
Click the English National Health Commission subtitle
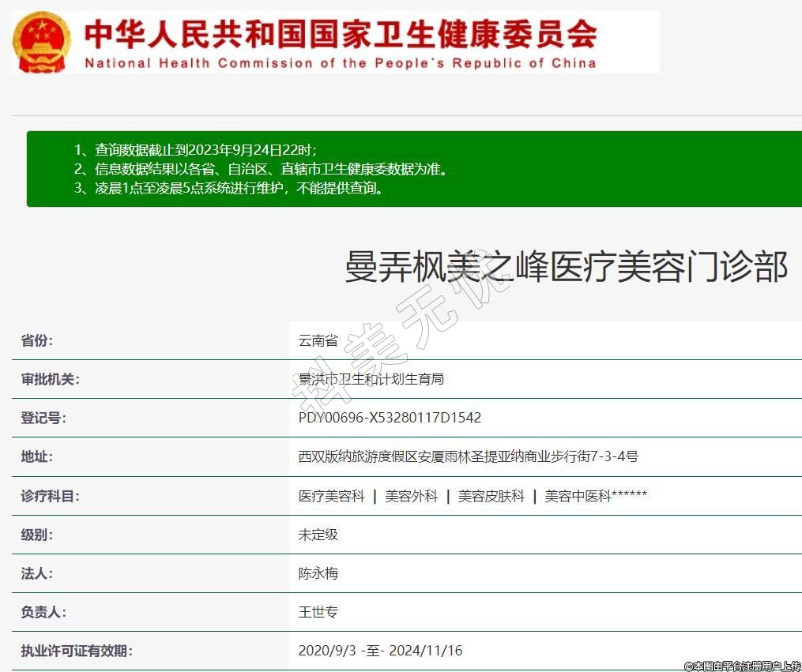(341, 63)
